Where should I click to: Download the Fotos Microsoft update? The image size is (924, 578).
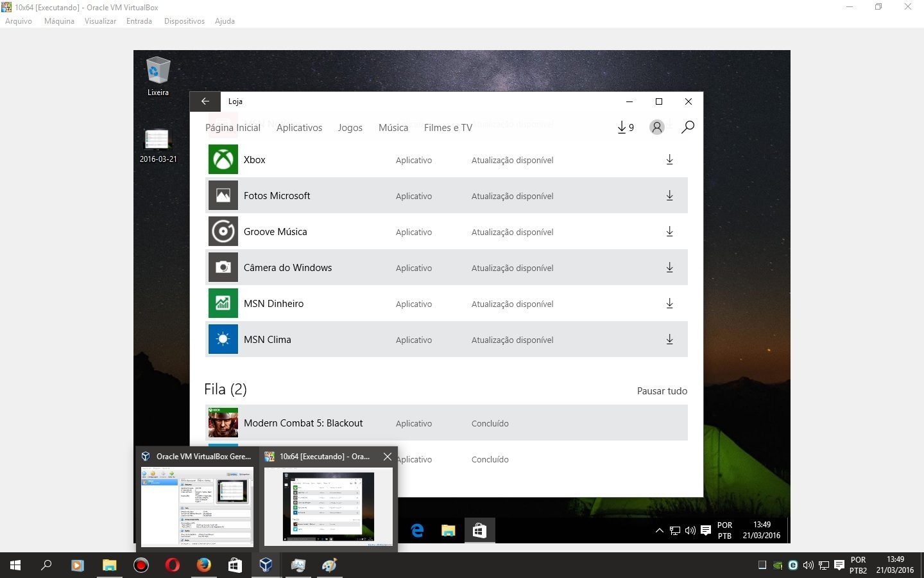(669, 196)
